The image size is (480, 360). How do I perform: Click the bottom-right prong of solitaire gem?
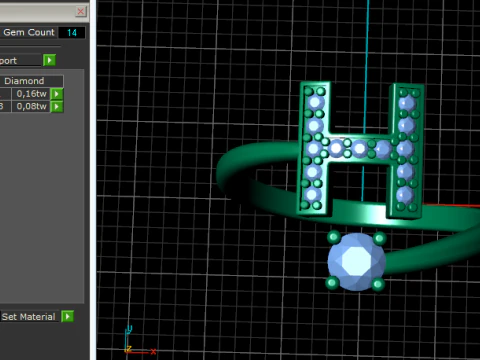(x=378, y=284)
